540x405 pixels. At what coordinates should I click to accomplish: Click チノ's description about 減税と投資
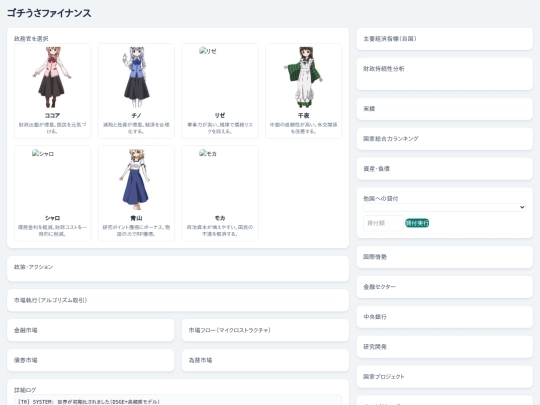(x=136, y=128)
